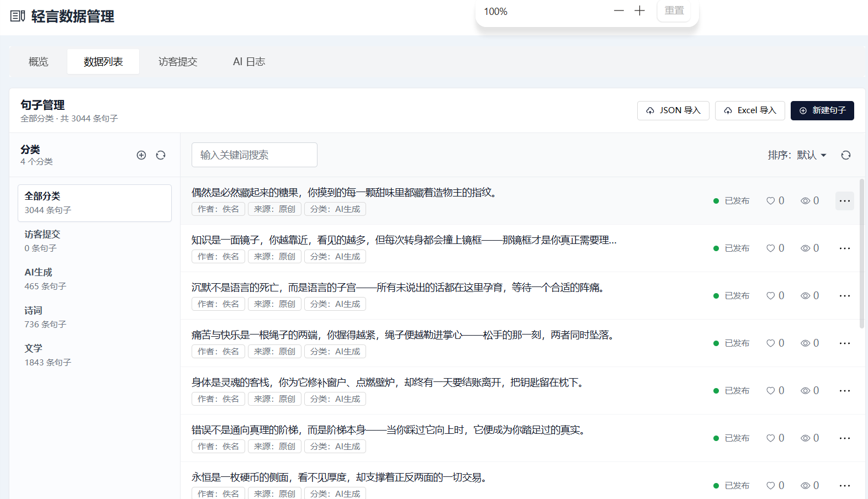
Task: Click the 100% zoom level value
Action: coord(495,12)
